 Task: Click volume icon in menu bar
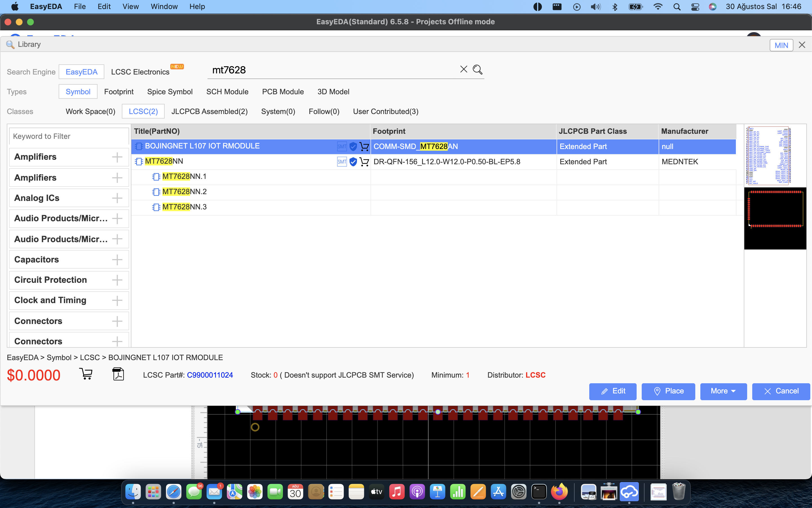[x=595, y=7]
